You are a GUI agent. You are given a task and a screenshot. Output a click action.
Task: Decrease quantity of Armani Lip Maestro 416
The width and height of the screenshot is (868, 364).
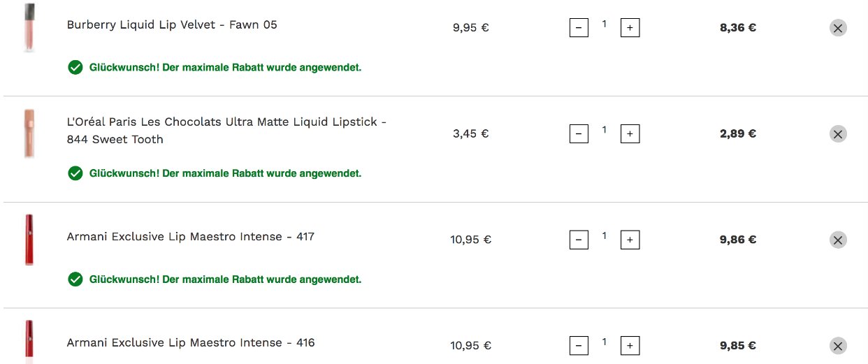pyautogui.click(x=579, y=346)
